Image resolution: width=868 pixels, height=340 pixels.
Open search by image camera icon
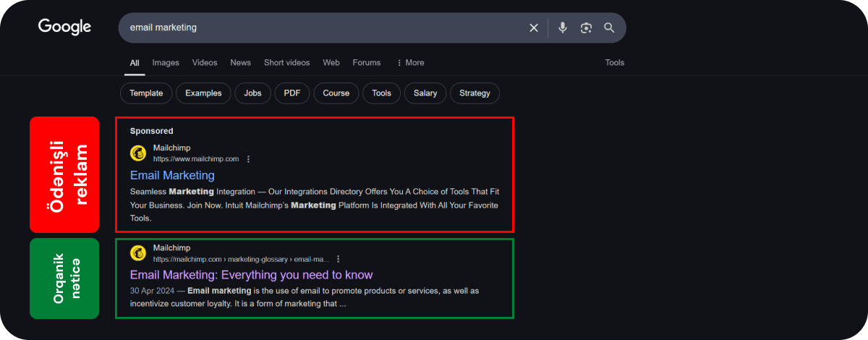586,27
